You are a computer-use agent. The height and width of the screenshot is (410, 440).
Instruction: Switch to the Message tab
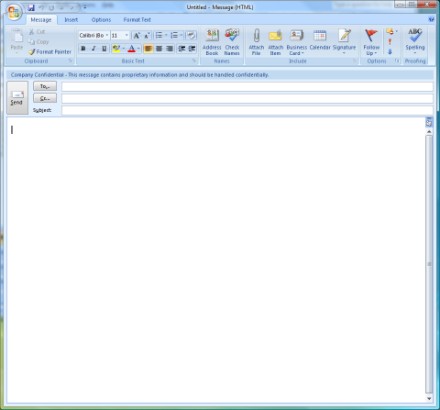tap(41, 20)
